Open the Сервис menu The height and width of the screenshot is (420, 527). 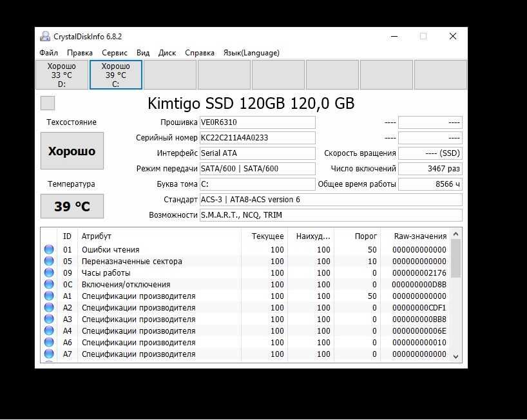[115, 53]
